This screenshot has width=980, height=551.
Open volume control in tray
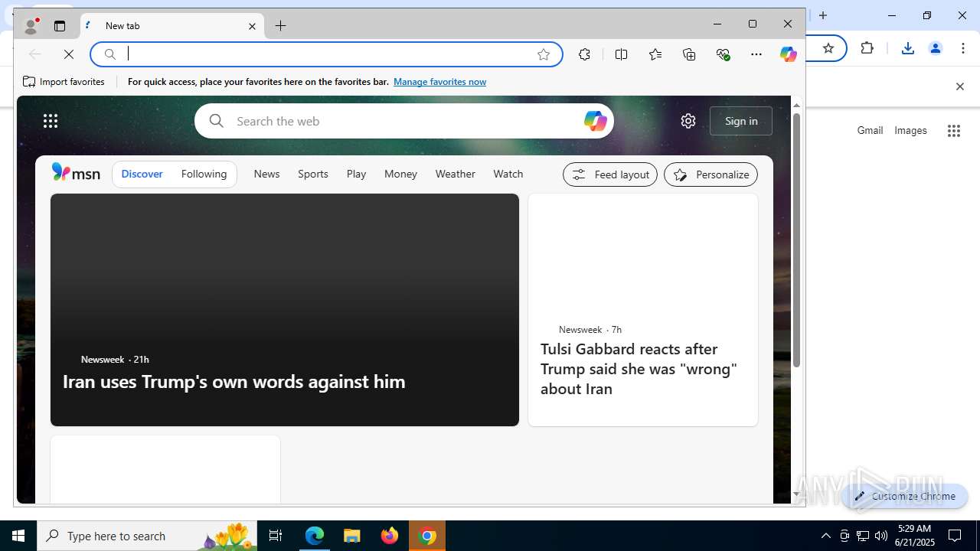(x=881, y=536)
